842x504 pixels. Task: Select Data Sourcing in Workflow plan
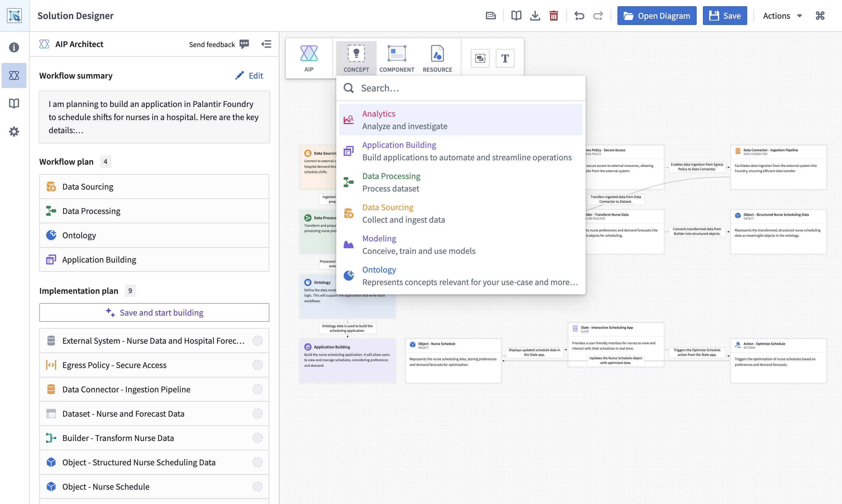(154, 187)
